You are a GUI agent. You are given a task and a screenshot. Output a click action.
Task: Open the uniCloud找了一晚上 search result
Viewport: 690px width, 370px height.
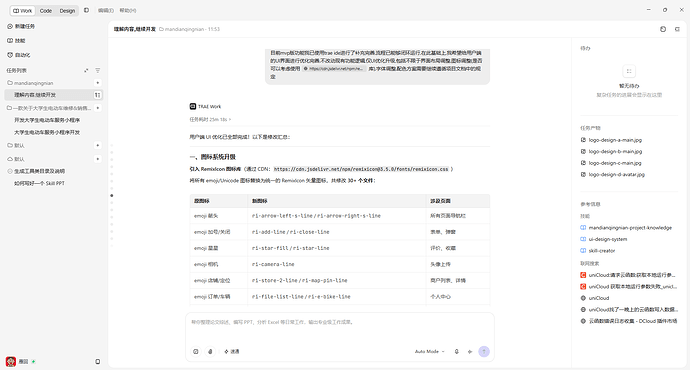pyautogui.click(x=629, y=309)
